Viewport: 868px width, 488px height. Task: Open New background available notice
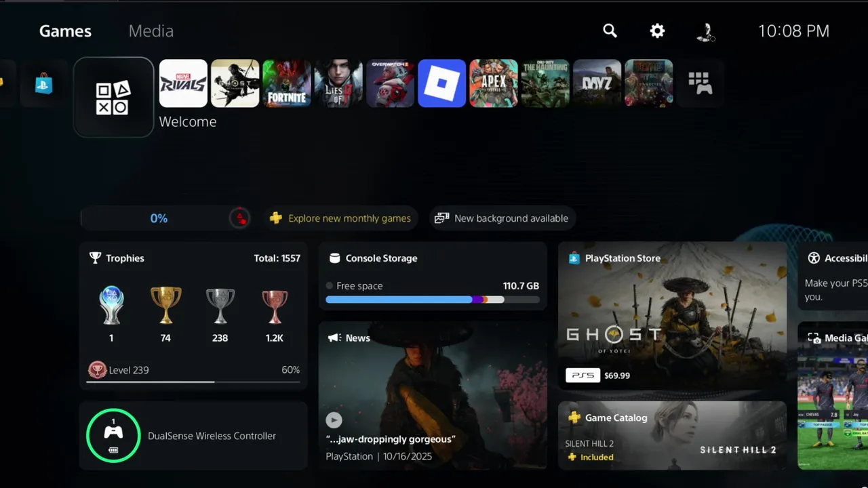click(502, 218)
